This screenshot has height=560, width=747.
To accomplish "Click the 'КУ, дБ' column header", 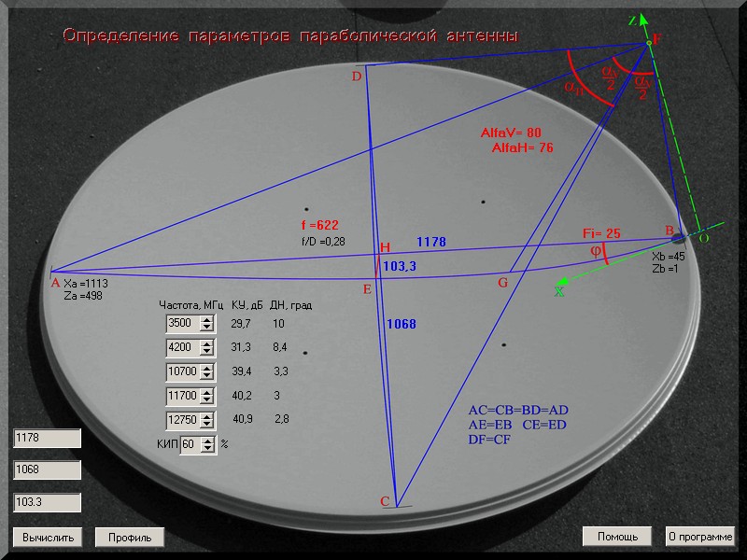I will (247, 305).
